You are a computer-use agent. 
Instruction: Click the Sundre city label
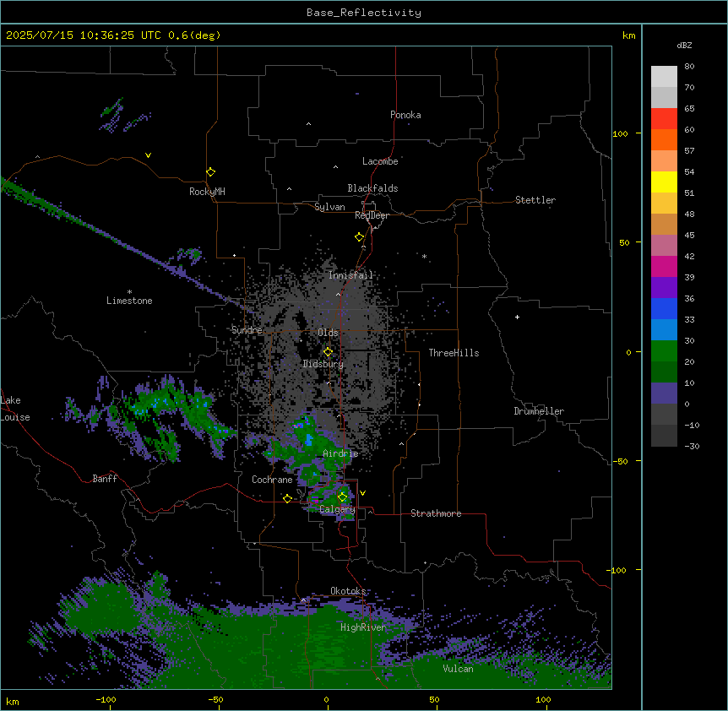[x=247, y=330]
